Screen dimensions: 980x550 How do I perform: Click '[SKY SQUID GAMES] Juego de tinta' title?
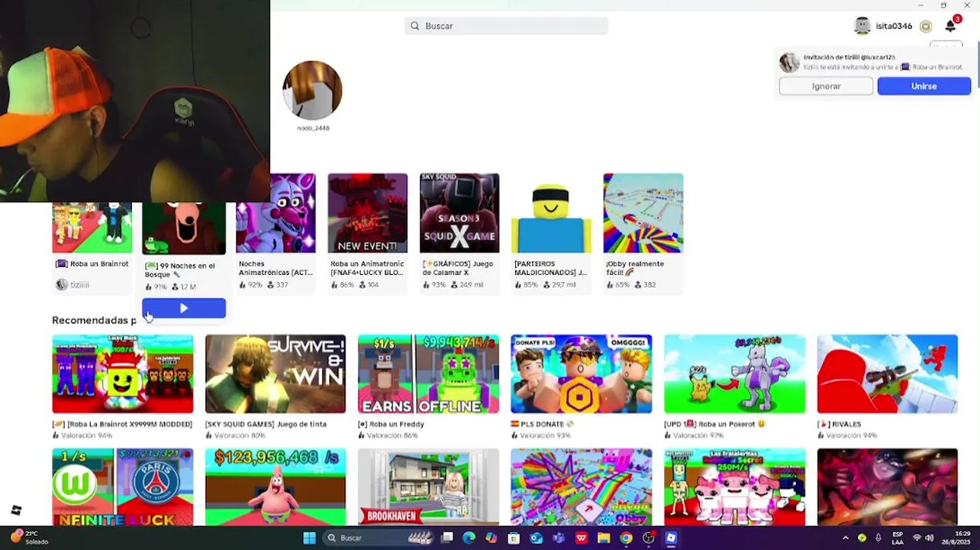(x=266, y=424)
